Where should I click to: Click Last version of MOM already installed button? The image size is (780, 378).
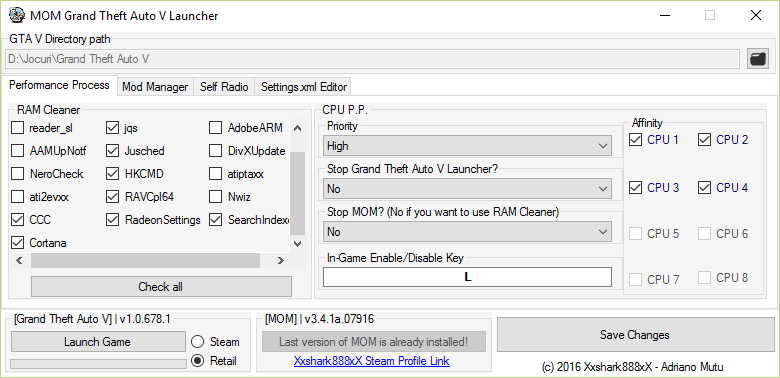point(374,342)
